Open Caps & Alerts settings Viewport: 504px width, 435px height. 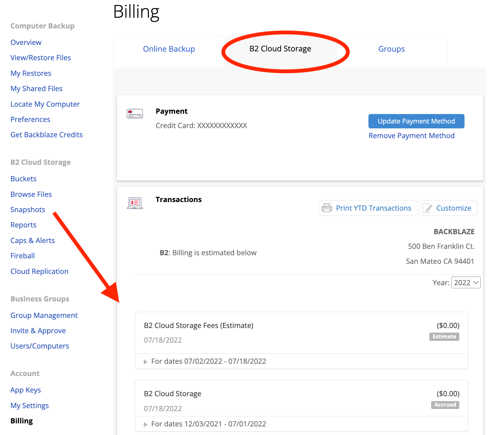(33, 241)
